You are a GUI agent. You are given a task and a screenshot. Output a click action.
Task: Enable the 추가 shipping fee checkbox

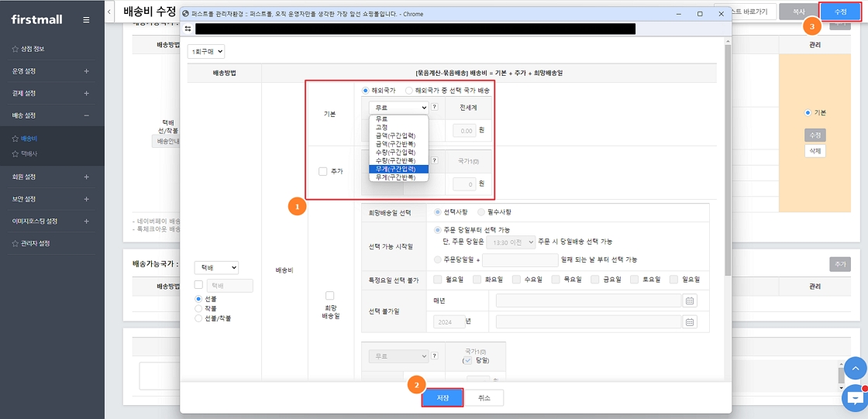[322, 171]
